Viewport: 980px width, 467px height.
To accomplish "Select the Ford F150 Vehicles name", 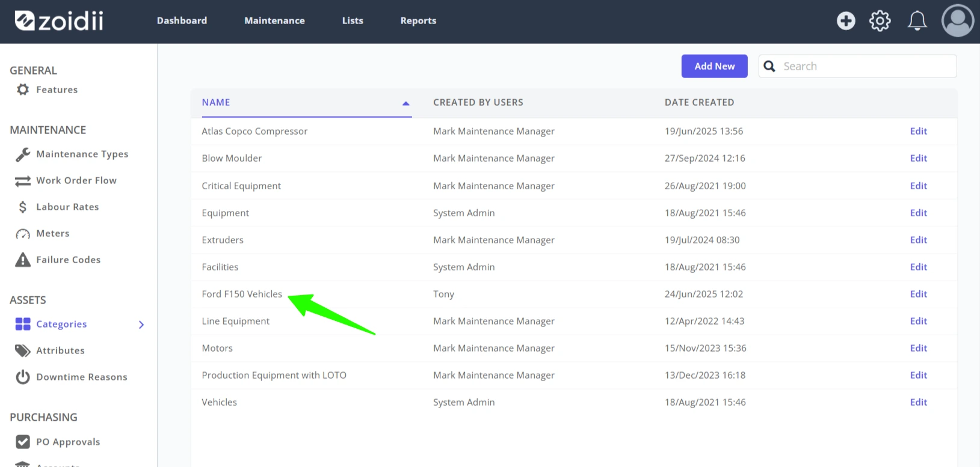I will [242, 294].
